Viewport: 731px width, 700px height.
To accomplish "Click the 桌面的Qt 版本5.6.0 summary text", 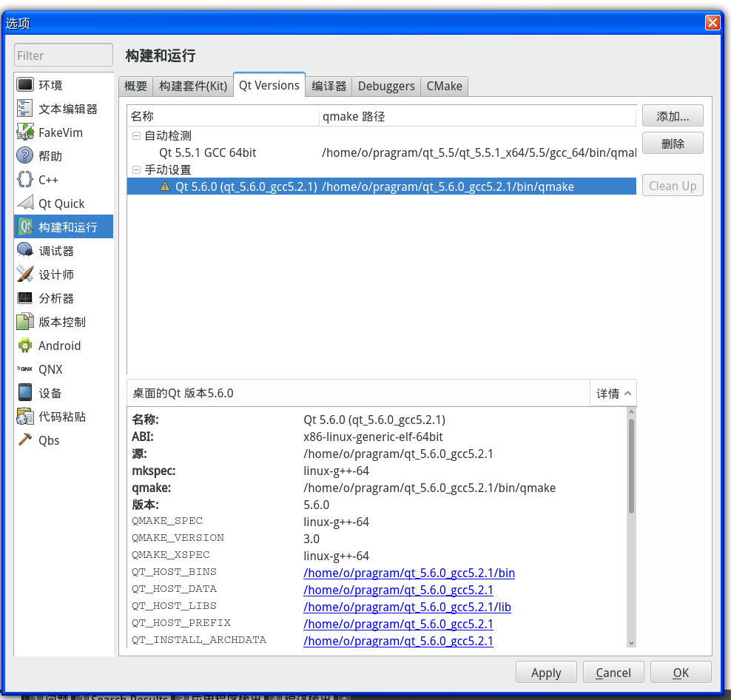I will 183,393.
